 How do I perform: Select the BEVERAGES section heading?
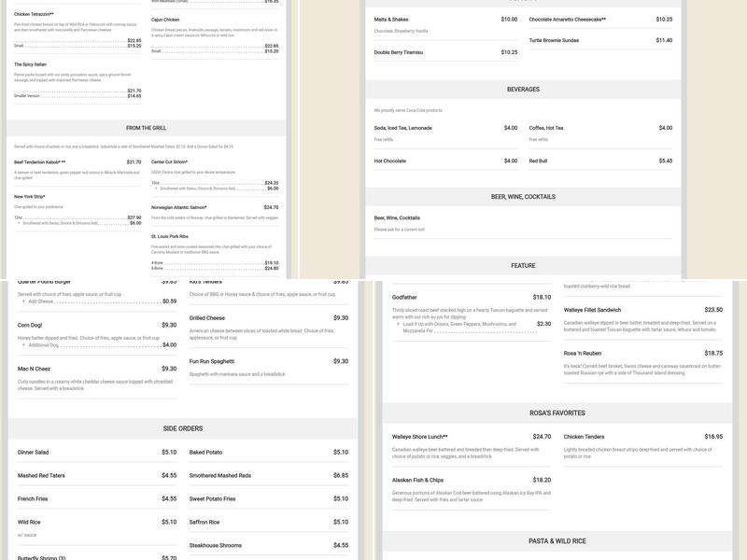(523, 90)
